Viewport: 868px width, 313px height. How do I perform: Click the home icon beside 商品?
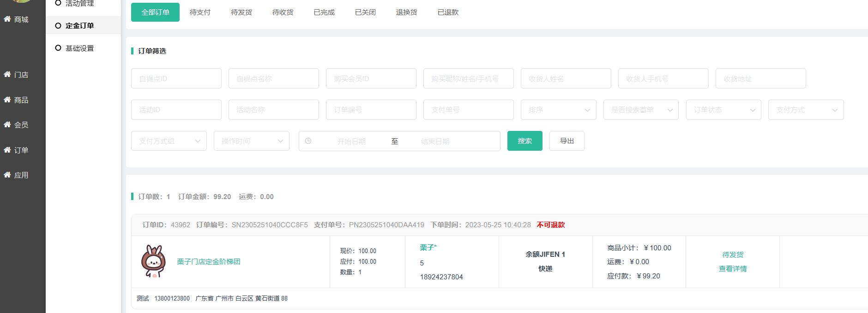[x=7, y=100]
